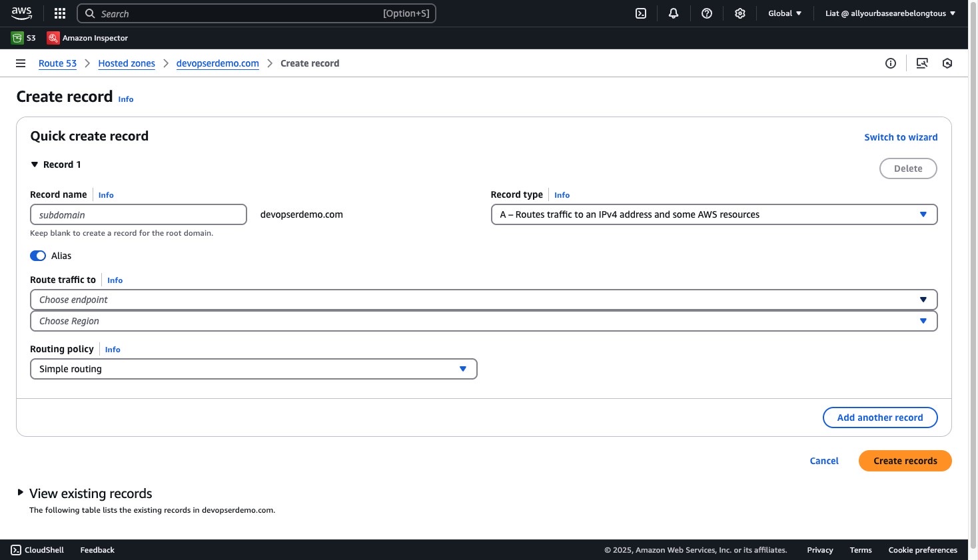
Task: Collapse the Record 1 section
Action: (x=35, y=164)
